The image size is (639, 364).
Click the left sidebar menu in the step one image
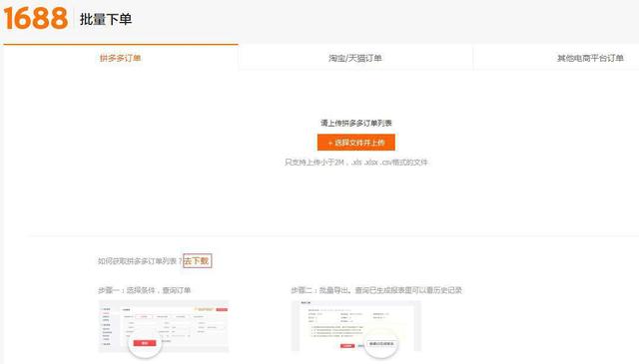[x=107, y=326]
